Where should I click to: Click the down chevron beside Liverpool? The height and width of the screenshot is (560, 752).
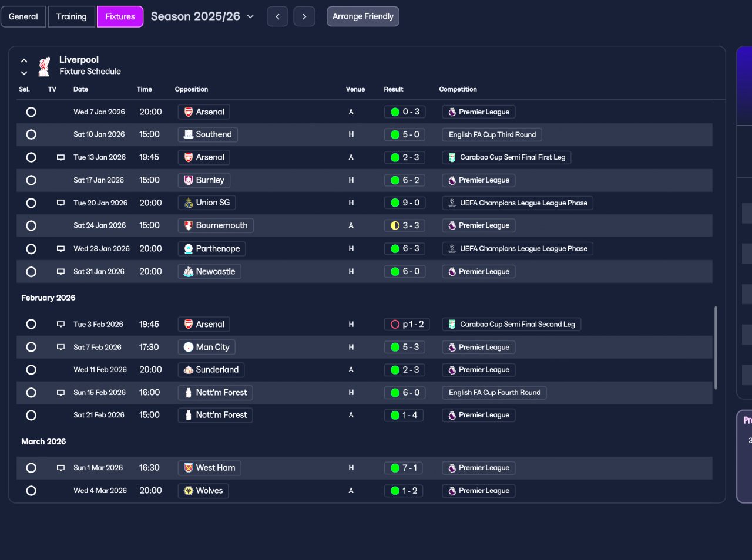24,73
